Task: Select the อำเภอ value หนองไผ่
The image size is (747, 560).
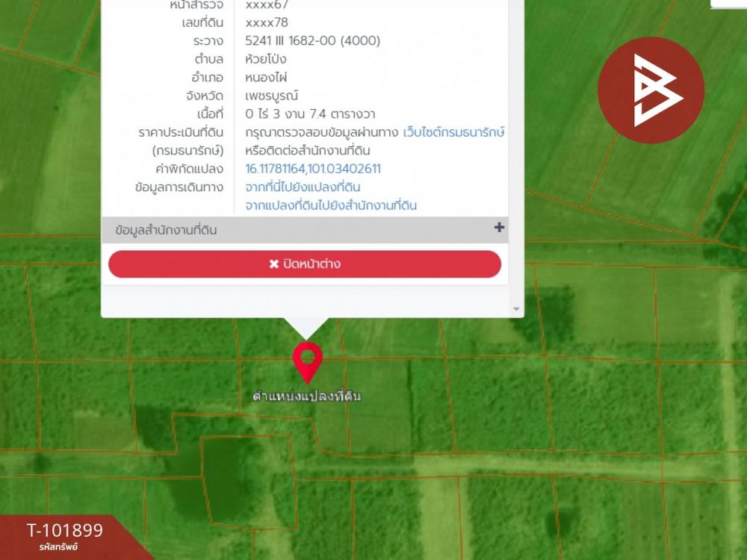Action: pos(266,77)
